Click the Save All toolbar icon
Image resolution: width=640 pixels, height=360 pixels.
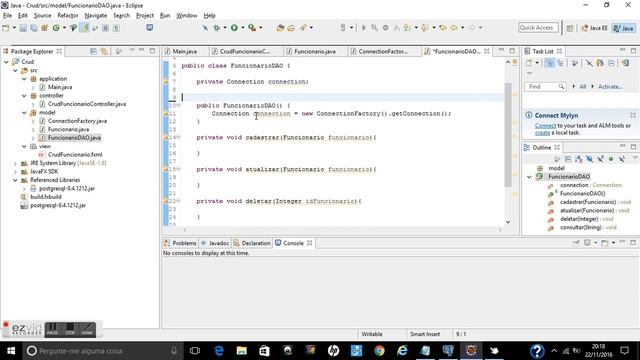click(x=33, y=28)
